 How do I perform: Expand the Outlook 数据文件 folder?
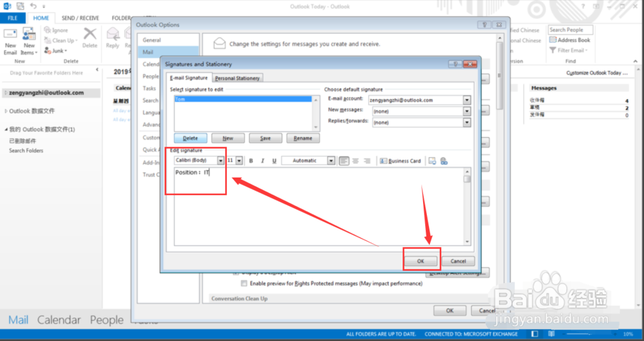click(5, 111)
